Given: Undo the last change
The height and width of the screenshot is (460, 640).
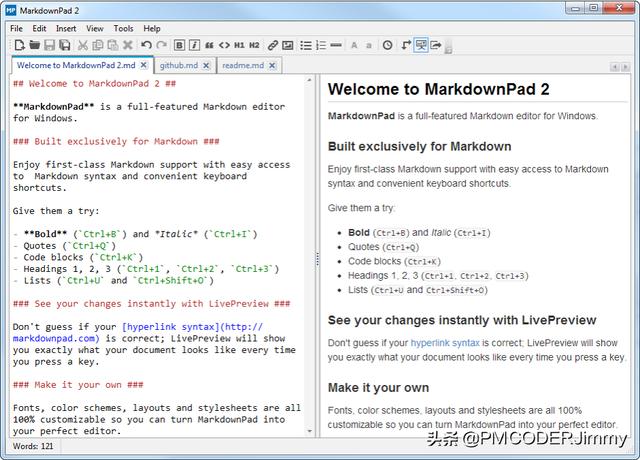Looking at the screenshot, I should pyautogui.click(x=146, y=45).
